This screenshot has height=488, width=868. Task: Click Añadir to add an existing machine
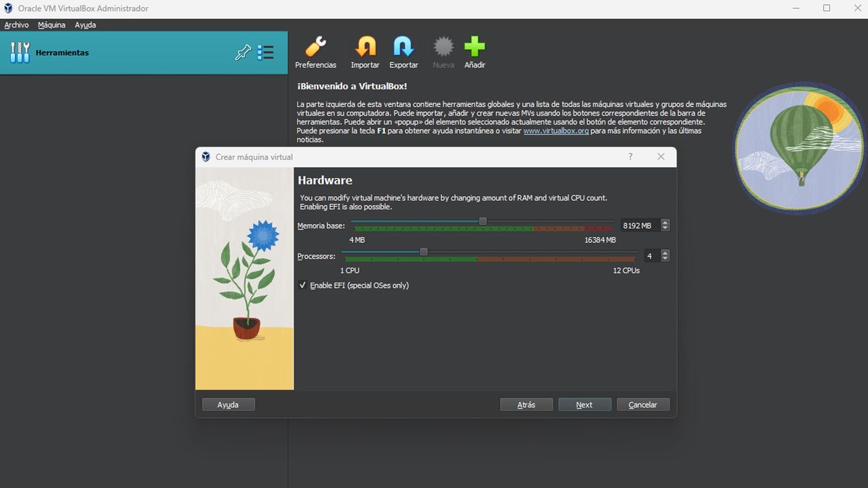point(475,51)
